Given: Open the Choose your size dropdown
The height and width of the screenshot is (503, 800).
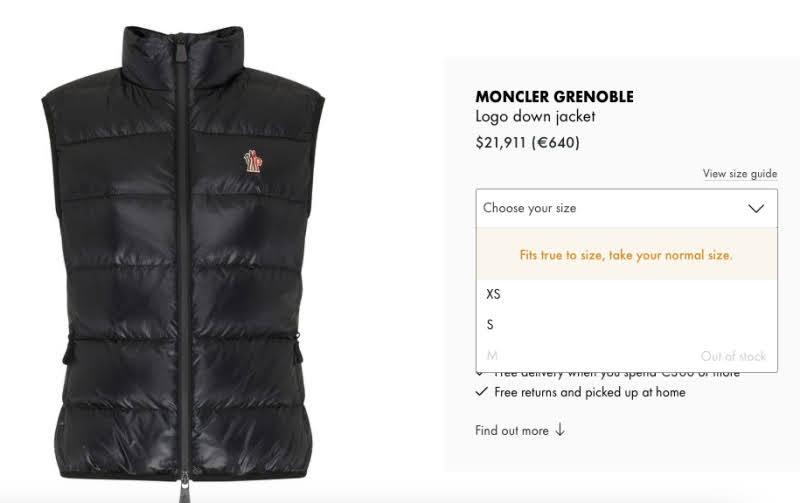Looking at the screenshot, I should 627,208.
